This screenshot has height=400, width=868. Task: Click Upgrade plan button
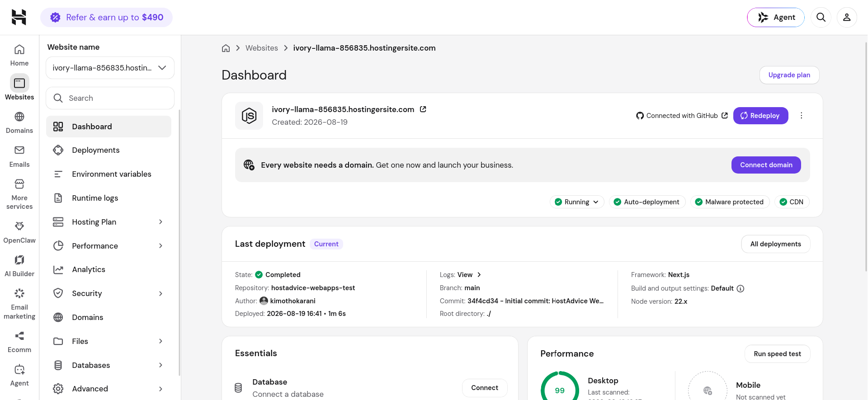[789, 75]
